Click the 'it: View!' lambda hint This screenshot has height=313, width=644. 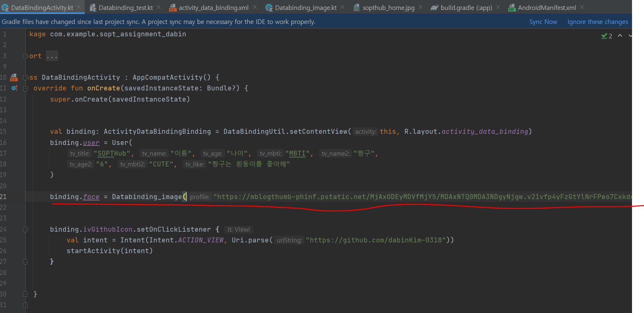tap(239, 229)
